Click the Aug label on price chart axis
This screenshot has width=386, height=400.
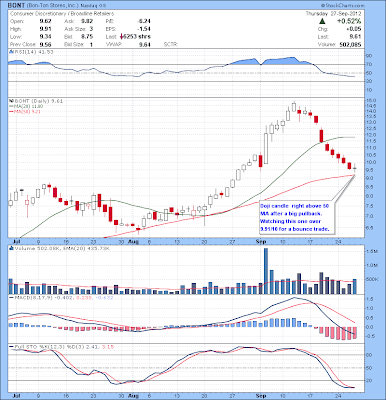133,241
